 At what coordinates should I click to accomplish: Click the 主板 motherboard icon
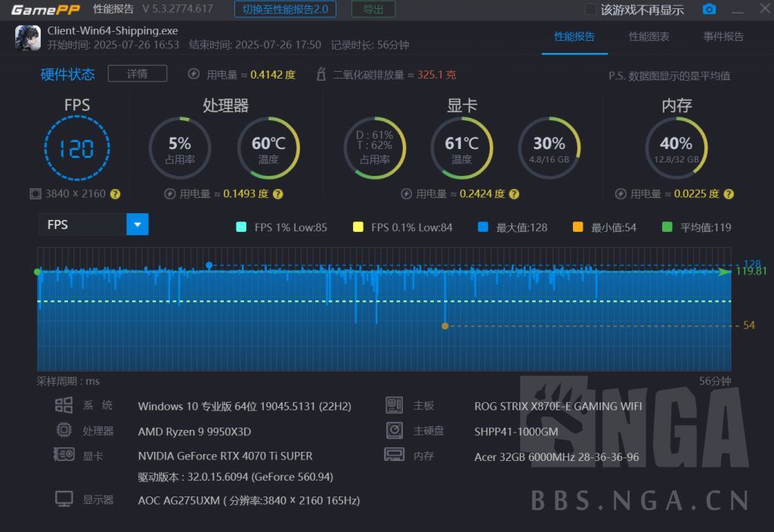(394, 405)
